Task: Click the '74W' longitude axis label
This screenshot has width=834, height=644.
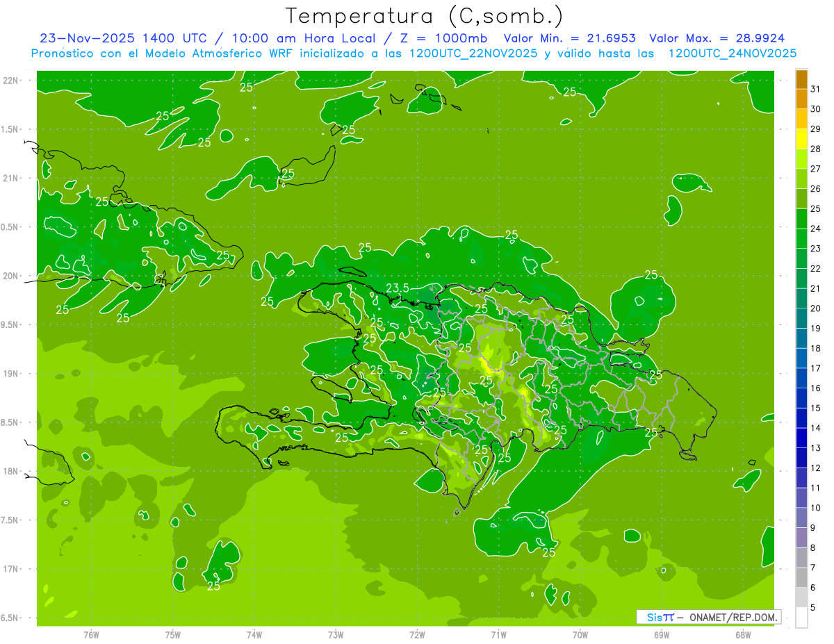Action: click(254, 635)
